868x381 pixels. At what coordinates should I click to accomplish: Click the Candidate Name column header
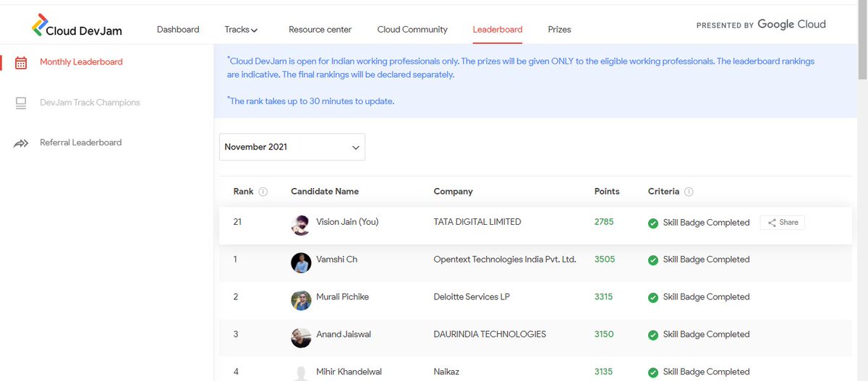(325, 192)
